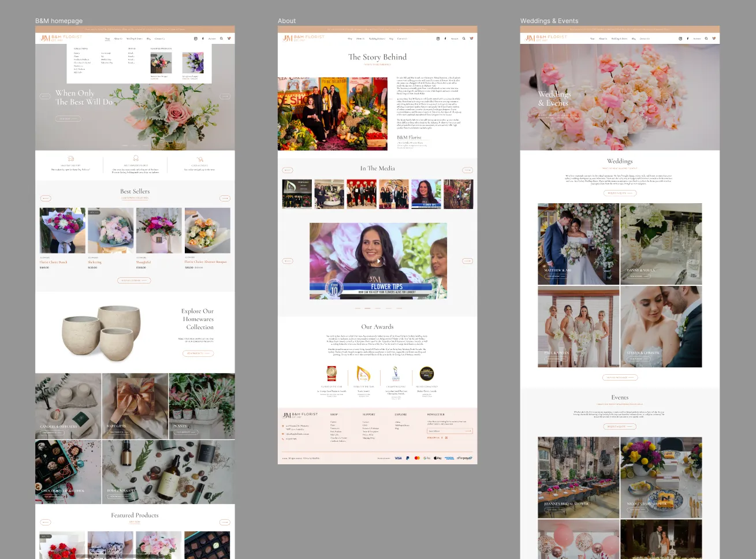Click the first In The Media thumbnail

[297, 194]
